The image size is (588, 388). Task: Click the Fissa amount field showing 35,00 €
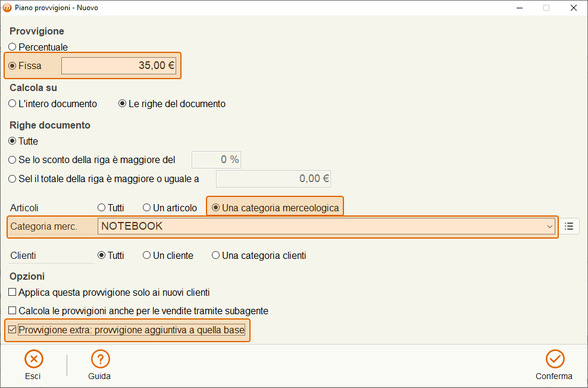point(118,65)
